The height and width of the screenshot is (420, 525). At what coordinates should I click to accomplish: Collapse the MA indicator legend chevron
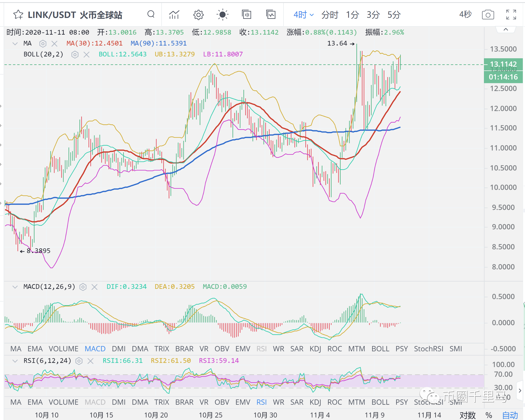(15, 43)
